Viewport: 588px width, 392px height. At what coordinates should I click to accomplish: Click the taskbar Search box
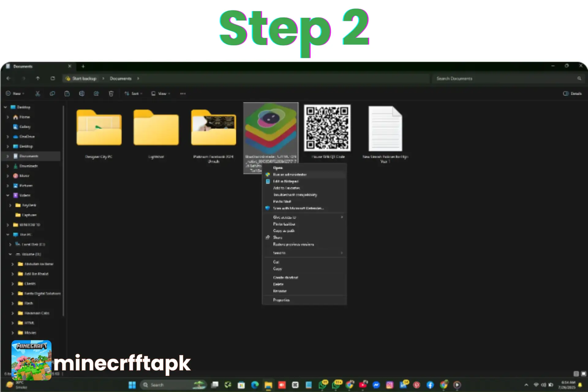click(x=173, y=385)
